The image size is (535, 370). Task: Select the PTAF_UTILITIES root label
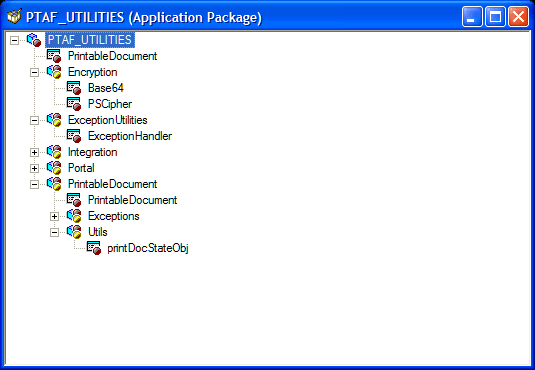coord(90,40)
